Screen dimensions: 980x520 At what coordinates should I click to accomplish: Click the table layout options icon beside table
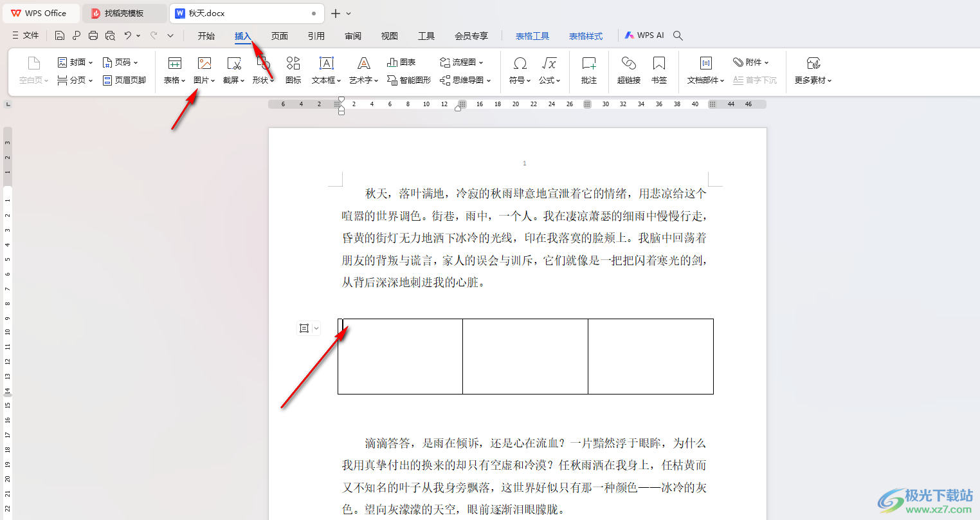(305, 328)
